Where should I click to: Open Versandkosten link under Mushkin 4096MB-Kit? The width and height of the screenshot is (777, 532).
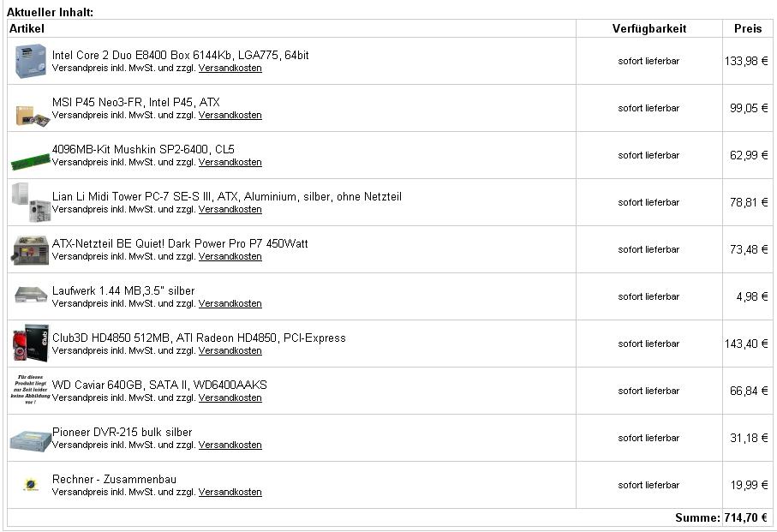tap(230, 162)
